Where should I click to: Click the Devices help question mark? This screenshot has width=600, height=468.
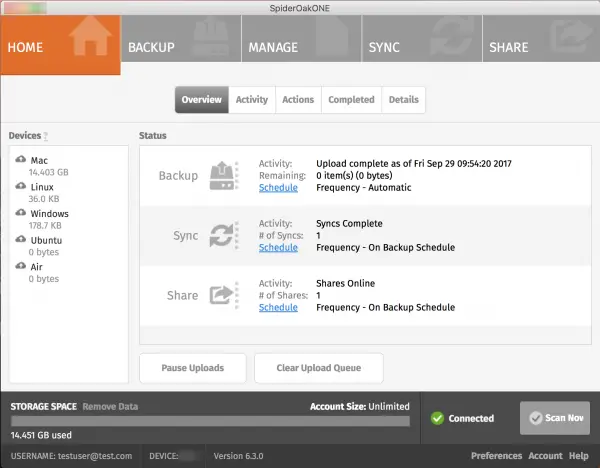click(46, 136)
